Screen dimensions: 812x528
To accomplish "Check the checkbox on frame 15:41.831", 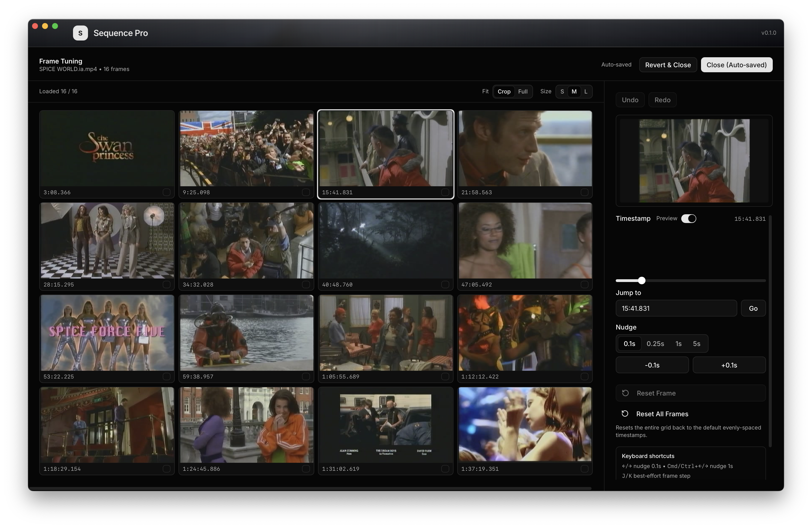I will pyautogui.click(x=445, y=192).
